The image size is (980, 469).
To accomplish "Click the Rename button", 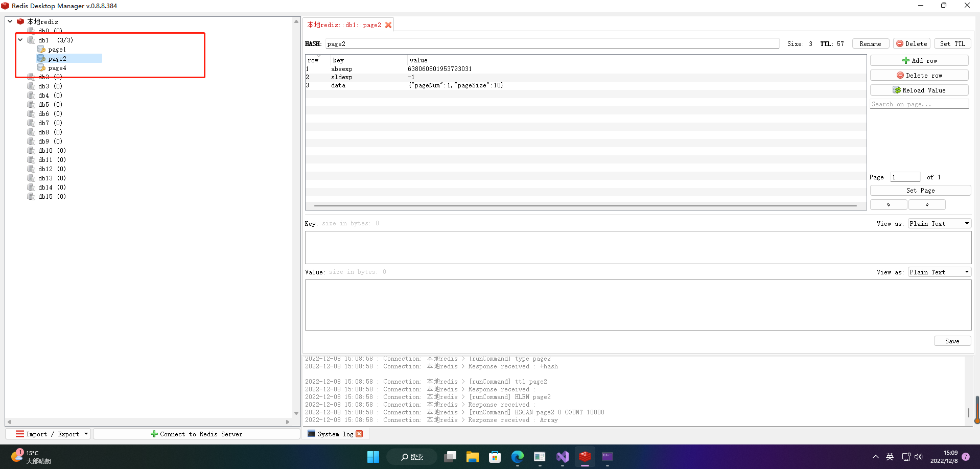I will pos(870,44).
